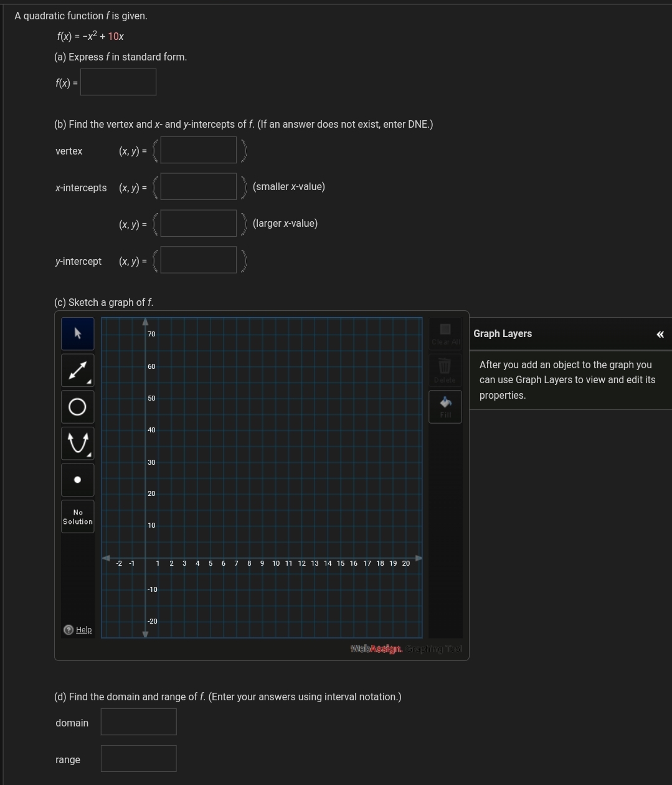The image size is (672, 785).
Task: Click the range input field
Action: coord(139,759)
